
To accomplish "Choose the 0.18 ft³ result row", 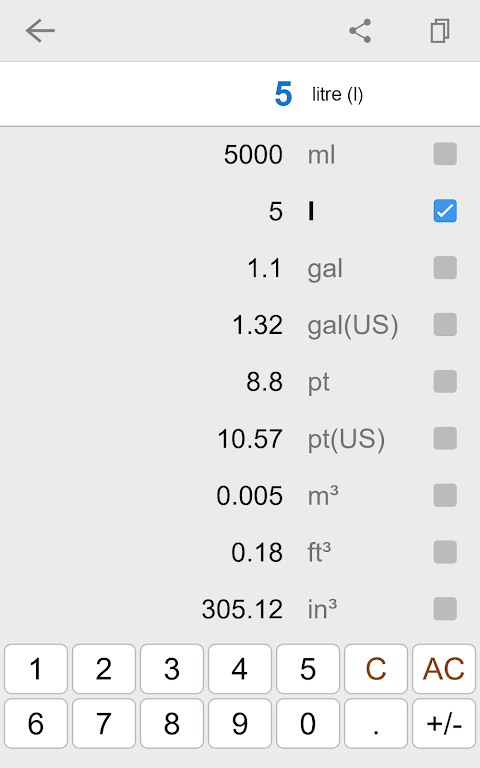I will click(240, 552).
